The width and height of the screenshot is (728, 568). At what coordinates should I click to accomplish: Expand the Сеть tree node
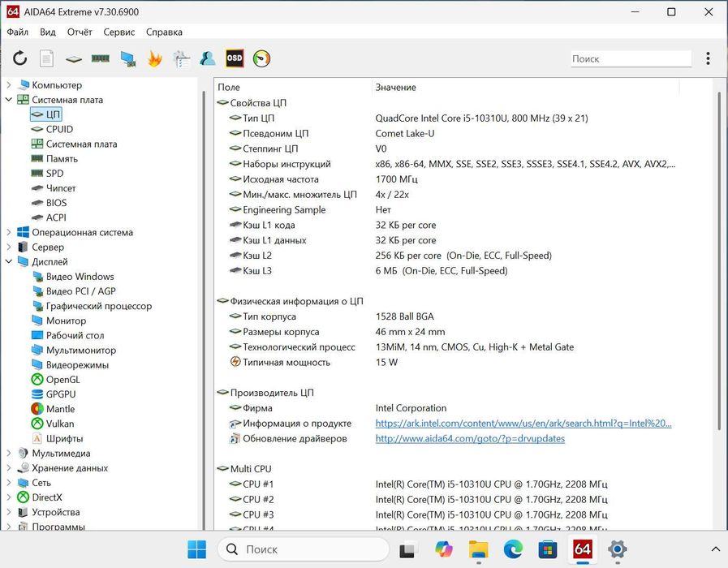pyautogui.click(x=8, y=483)
